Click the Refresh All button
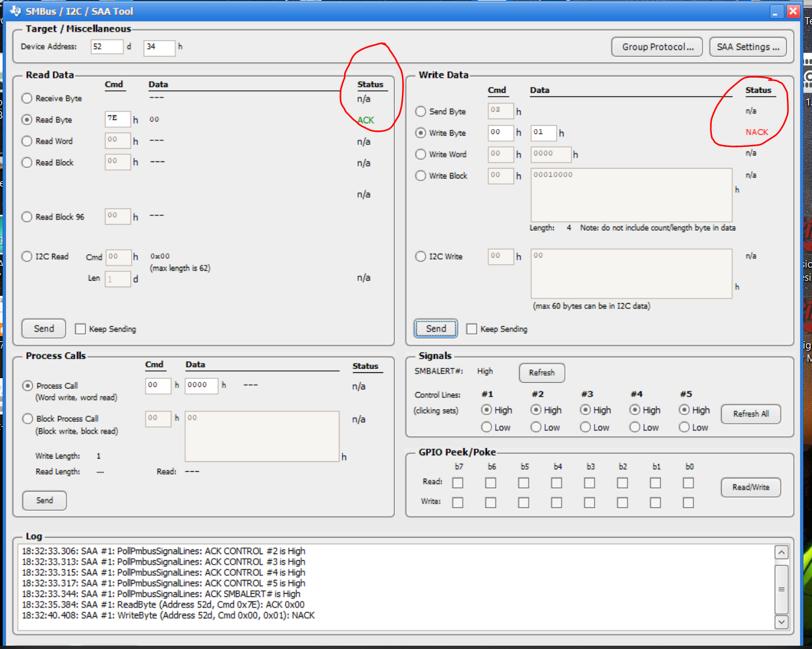812x649 pixels. (x=751, y=414)
